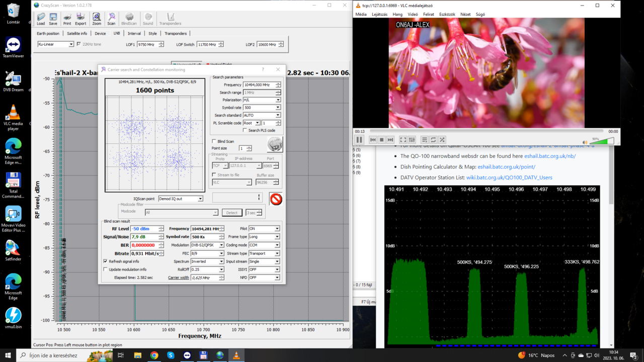644x362 pixels.
Task: Open Satfinder desktop shortcut
Action: [x=13, y=250]
